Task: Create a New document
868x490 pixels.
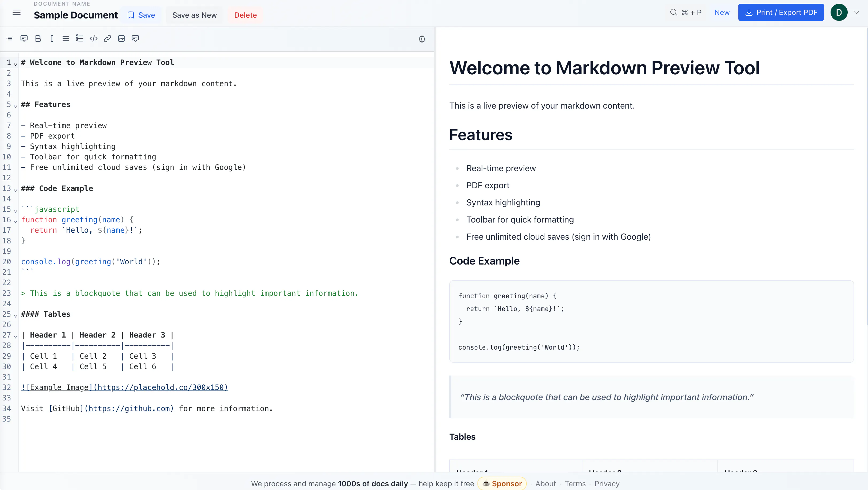Action: [x=722, y=13]
